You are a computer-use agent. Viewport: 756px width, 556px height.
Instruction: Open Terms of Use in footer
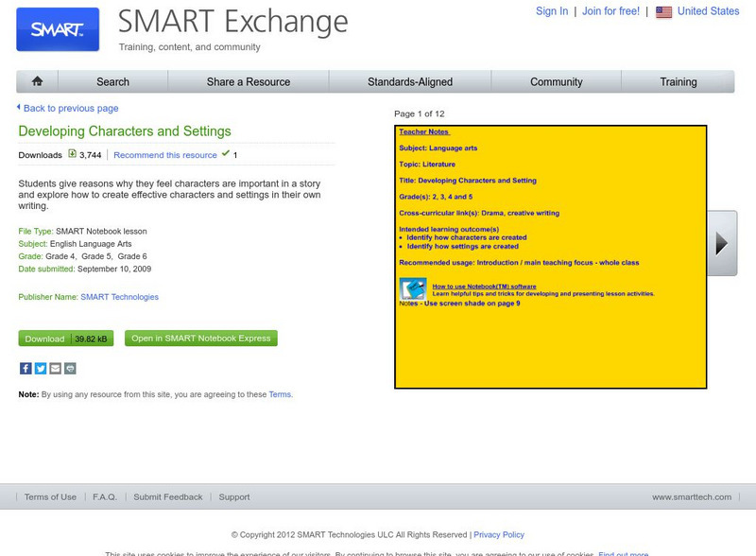coord(51,496)
